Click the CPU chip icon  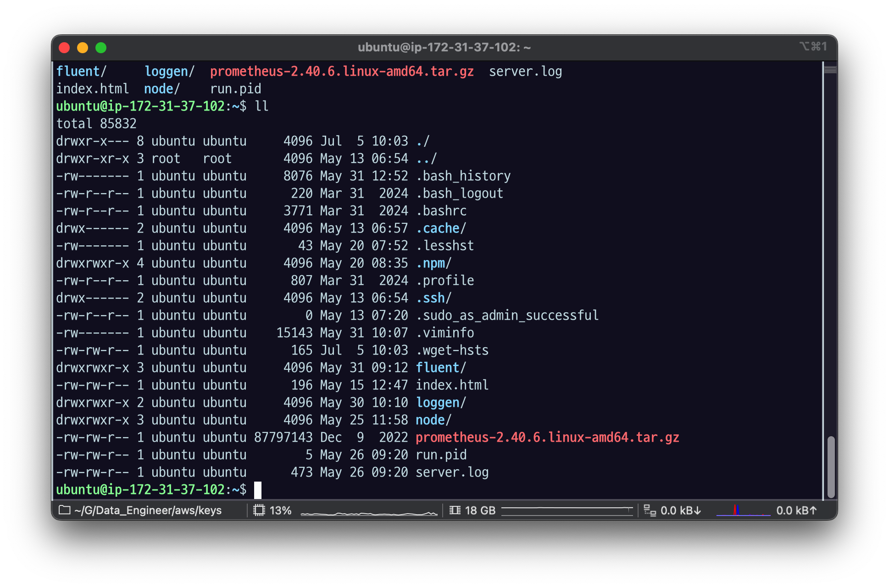(x=259, y=510)
